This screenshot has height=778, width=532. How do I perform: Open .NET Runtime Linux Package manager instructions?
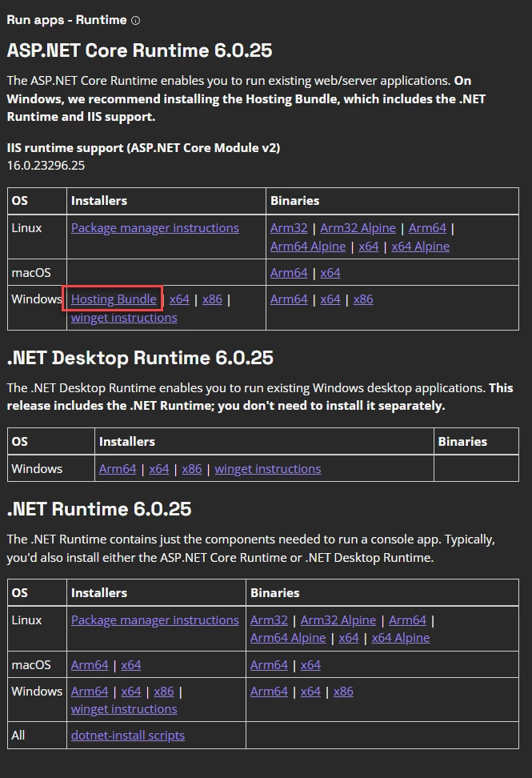[154, 620]
